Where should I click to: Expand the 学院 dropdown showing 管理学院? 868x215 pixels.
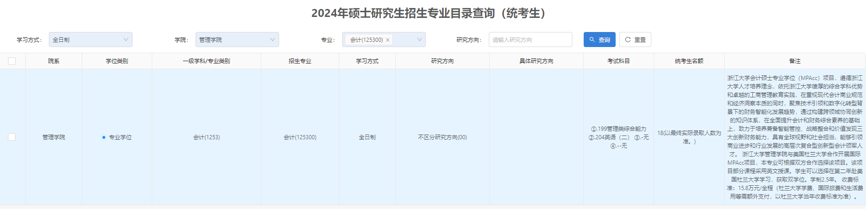pos(237,40)
